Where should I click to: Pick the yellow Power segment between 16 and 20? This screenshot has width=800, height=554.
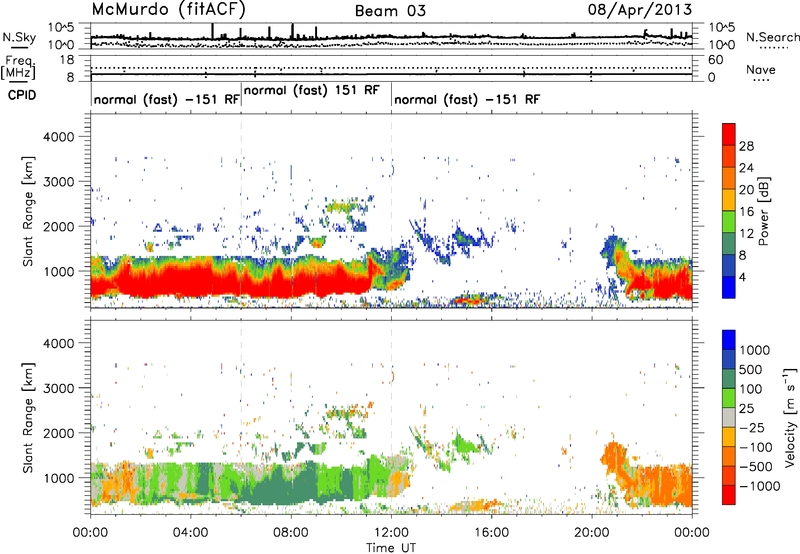(x=729, y=200)
